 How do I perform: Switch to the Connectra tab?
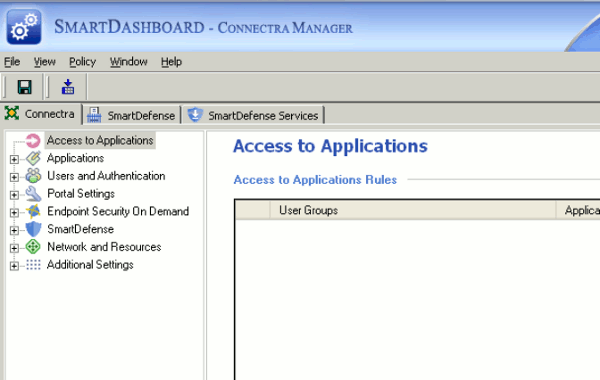(x=41, y=114)
